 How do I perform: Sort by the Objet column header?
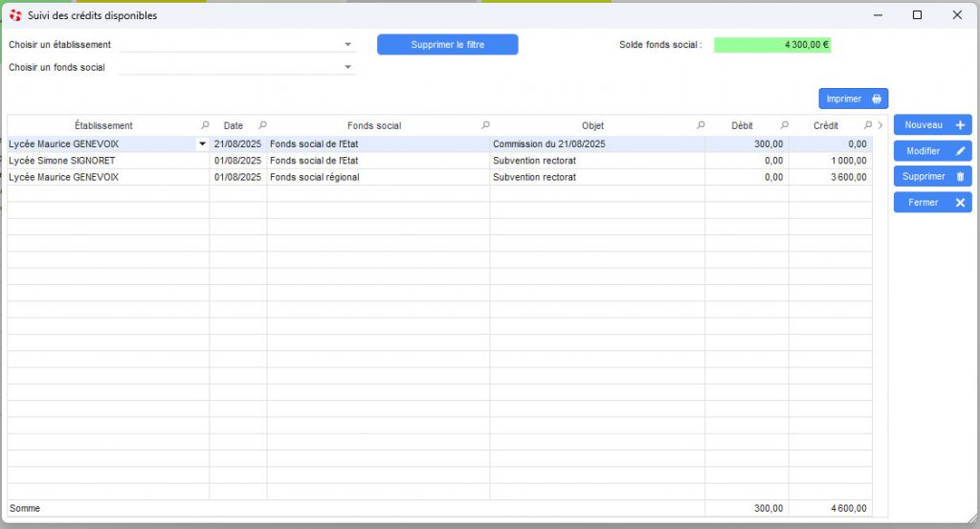point(592,125)
